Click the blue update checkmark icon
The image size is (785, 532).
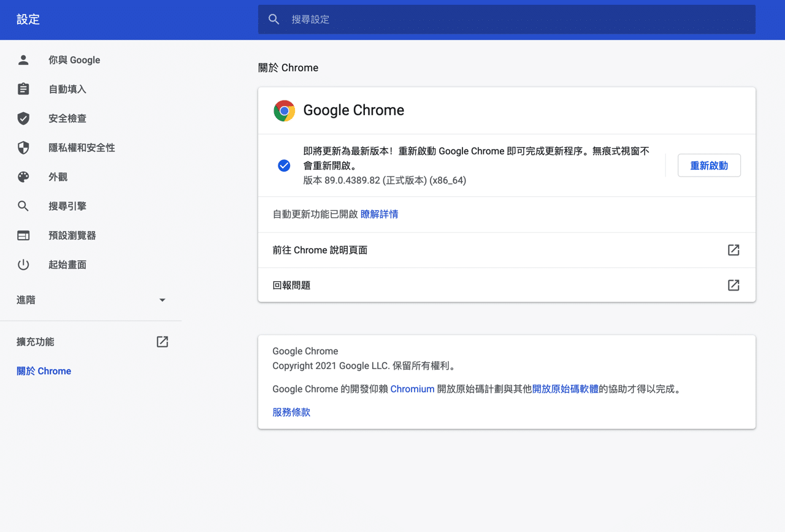[x=284, y=165]
